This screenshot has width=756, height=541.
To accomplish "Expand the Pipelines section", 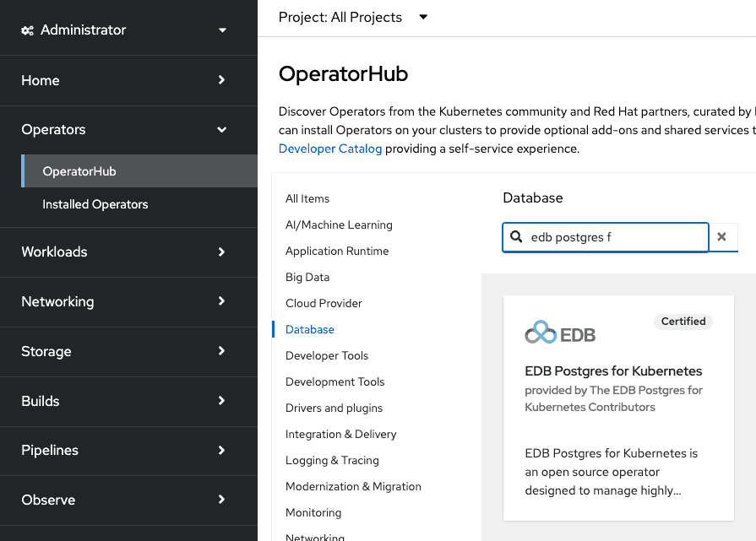I will pyautogui.click(x=127, y=450).
